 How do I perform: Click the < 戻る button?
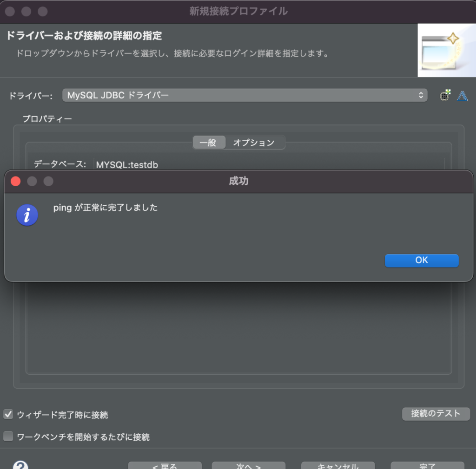tap(165, 465)
